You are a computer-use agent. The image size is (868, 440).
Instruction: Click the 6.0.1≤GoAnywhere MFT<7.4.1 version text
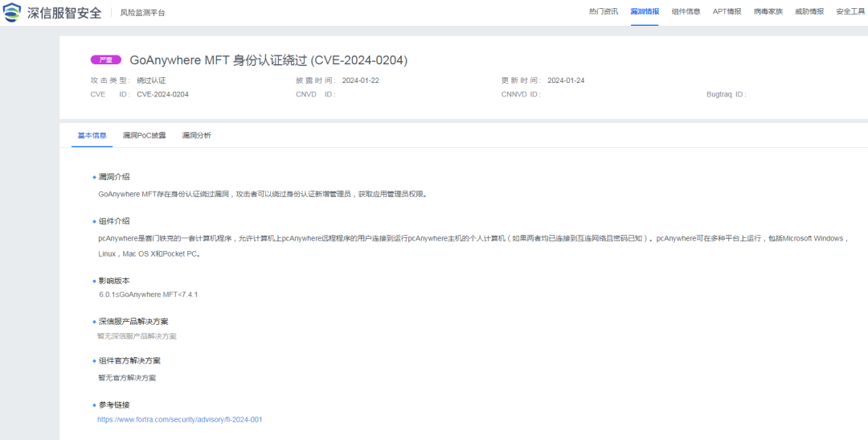point(149,294)
